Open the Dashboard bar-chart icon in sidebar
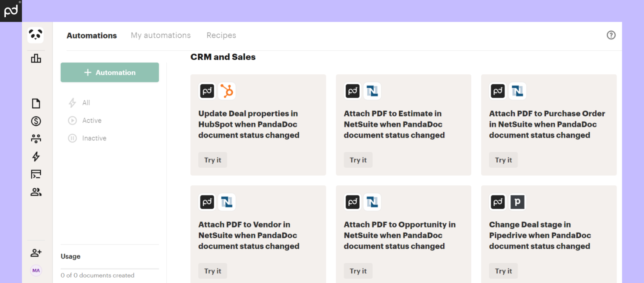 tap(36, 59)
